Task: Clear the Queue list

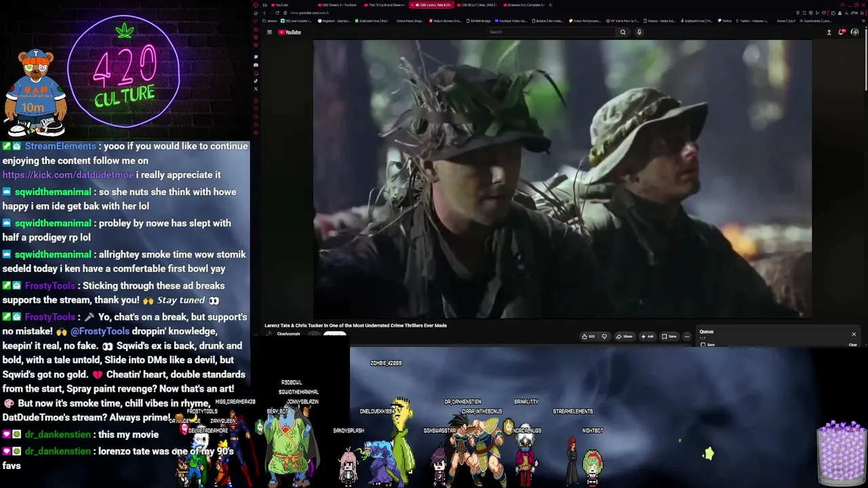Action: click(x=853, y=345)
